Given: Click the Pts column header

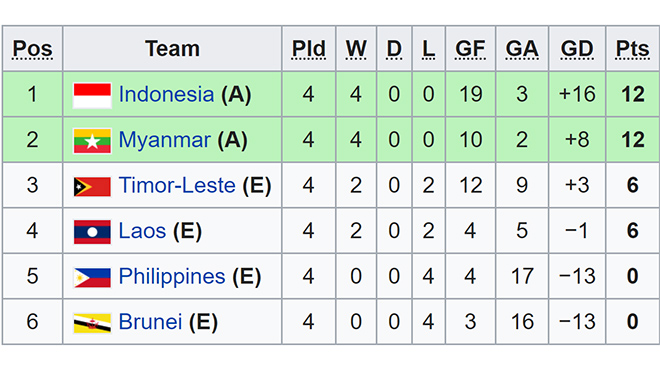Looking at the screenshot, I should (x=633, y=49).
